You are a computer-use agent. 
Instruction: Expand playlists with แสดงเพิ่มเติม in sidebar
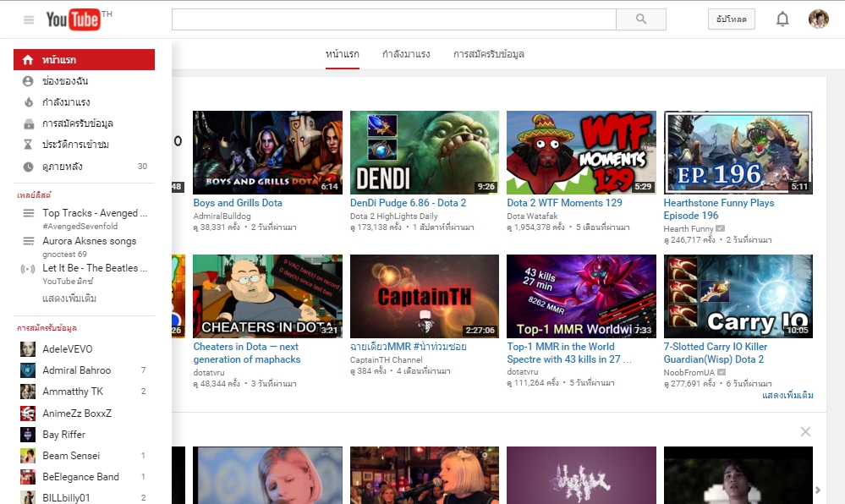coord(69,299)
